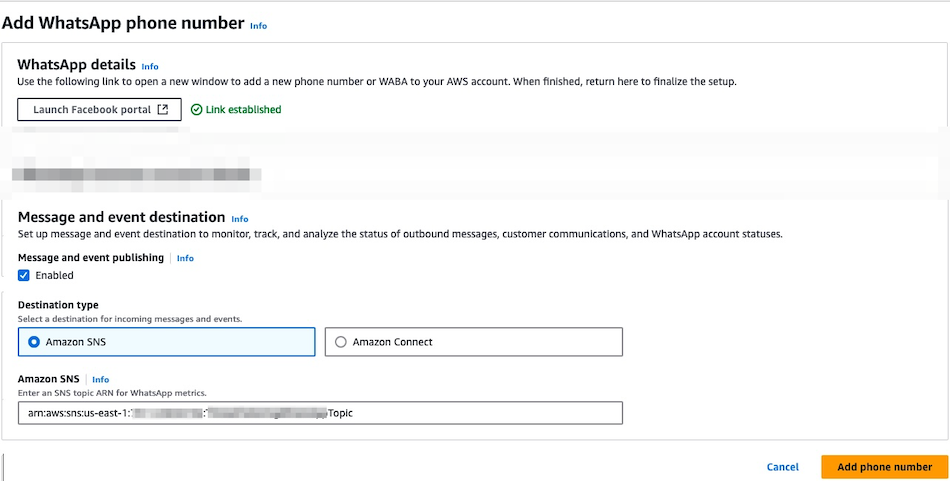Click the Launch Facebook portal button
Viewport: 950px width, 481px height.
[99, 110]
